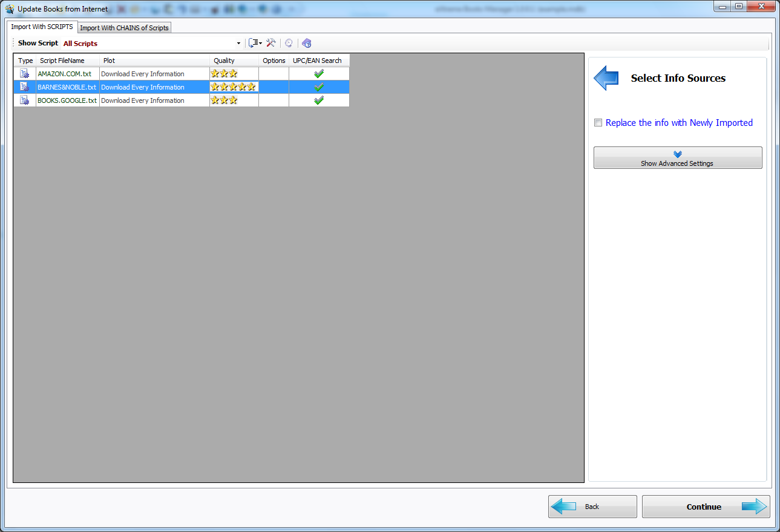Sort by the Script FileName column header
The width and height of the screenshot is (780, 532).
click(x=68, y=61)
